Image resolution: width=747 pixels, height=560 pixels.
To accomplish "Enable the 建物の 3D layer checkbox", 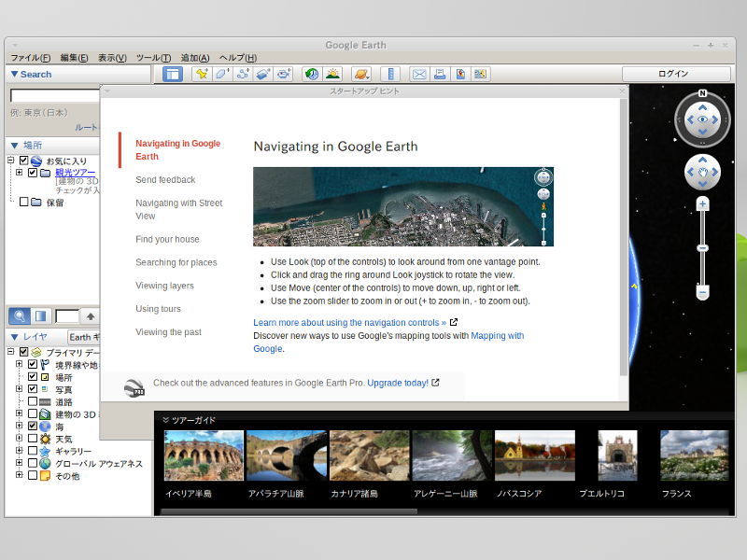I will pos(33,413).
